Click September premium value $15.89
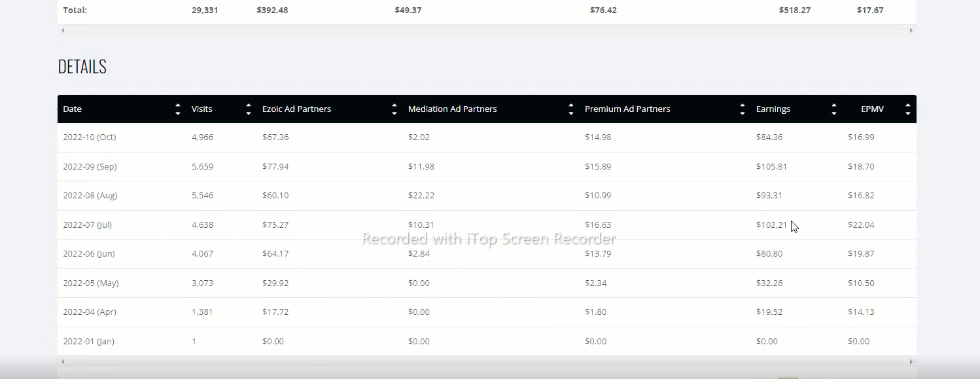The image size is (980, 379). coord(598,167)
